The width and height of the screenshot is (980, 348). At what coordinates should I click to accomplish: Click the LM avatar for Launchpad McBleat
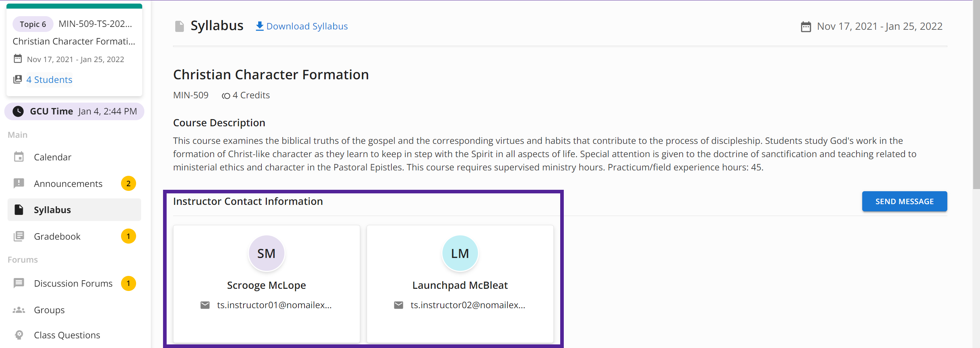tap(460, 253)
